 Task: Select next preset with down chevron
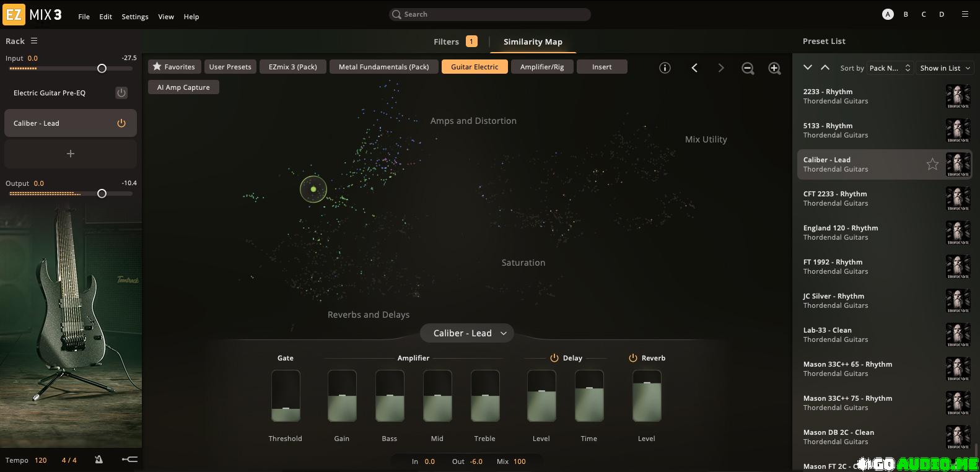pyautogui.click(x=808, y=68)
